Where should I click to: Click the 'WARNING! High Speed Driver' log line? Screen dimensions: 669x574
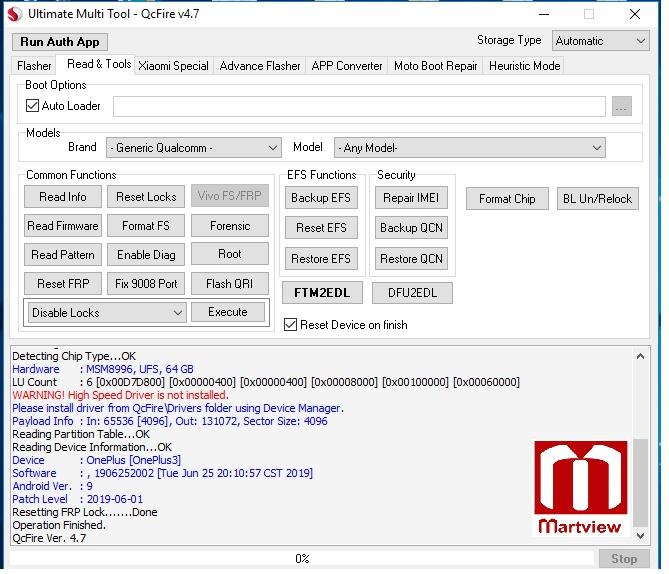point(120,395)
